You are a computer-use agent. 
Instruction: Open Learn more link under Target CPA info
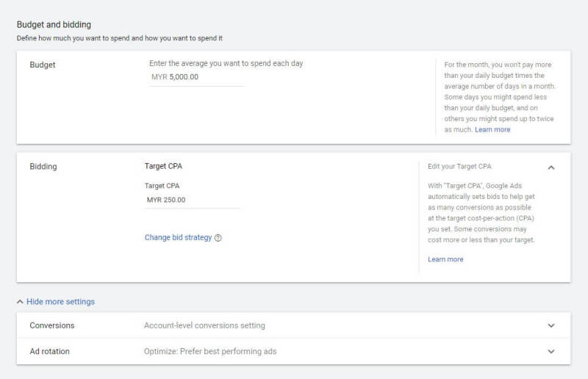point(445,259)
